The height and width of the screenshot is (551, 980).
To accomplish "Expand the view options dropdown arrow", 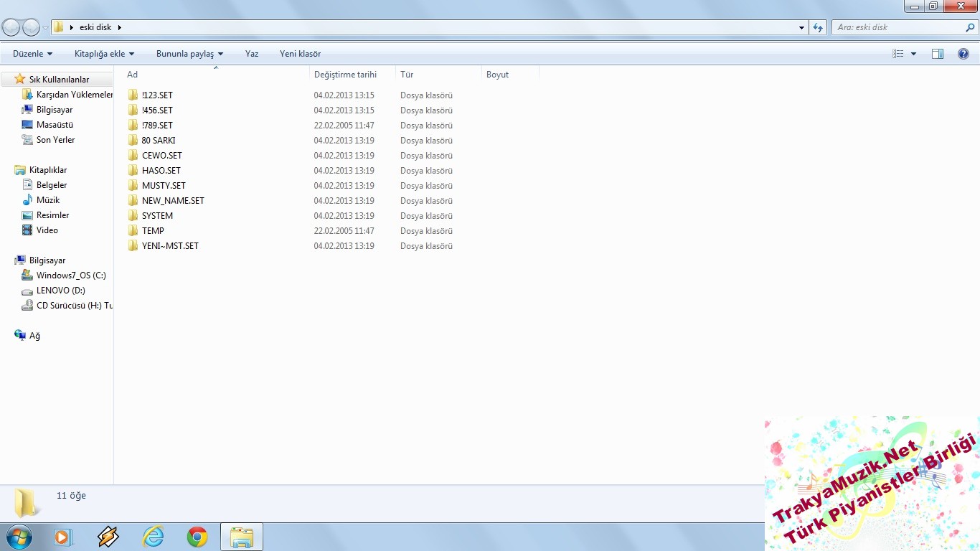I will tap(913, 54).
